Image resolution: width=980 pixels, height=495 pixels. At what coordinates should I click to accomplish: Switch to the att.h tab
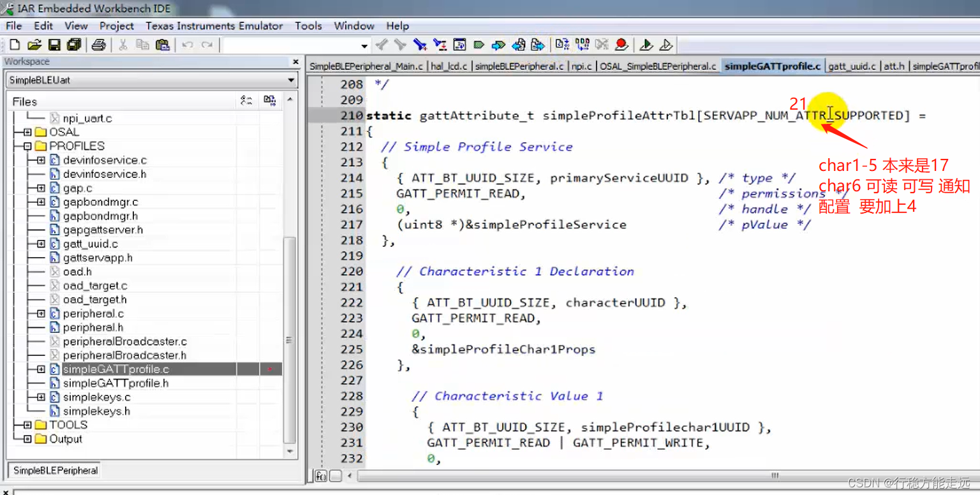[894, 66]
